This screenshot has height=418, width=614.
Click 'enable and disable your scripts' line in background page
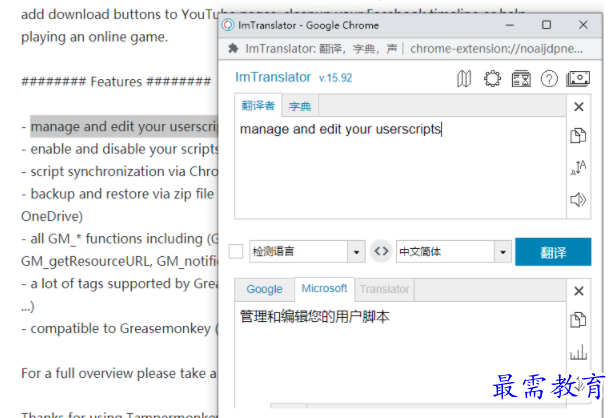(x=124, y=149)
